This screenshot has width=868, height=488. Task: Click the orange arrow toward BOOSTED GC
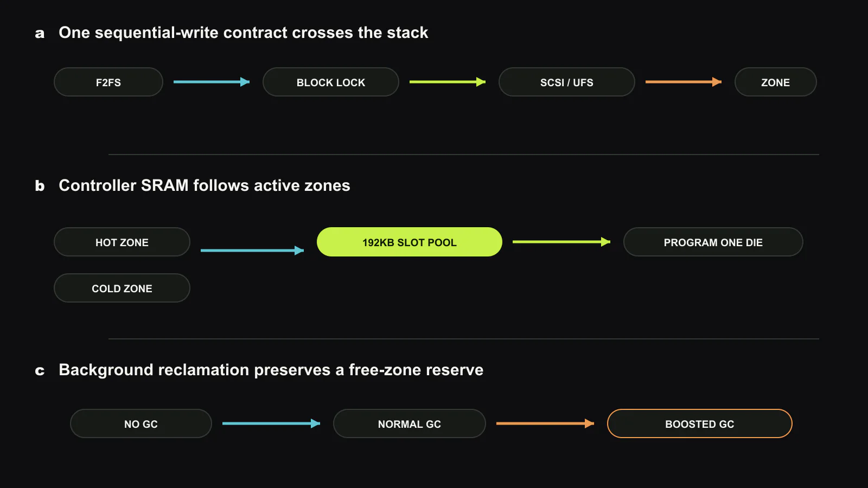[x=545, y=423]
